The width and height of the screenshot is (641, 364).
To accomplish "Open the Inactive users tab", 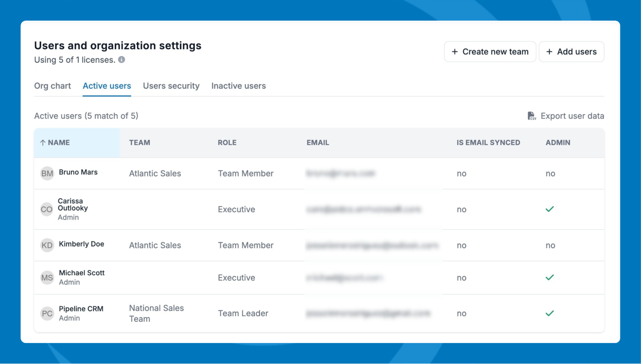I will click(x=239, y=86).
